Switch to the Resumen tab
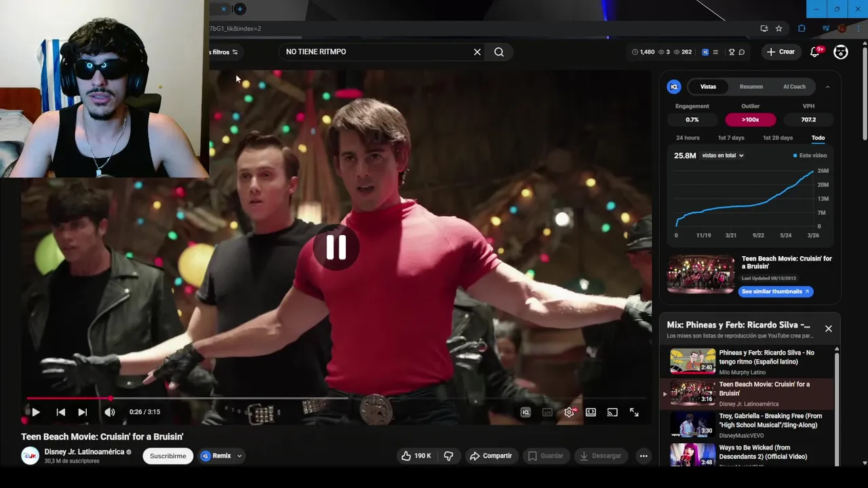The image size is (868, 488). click(x=751, y=87)
